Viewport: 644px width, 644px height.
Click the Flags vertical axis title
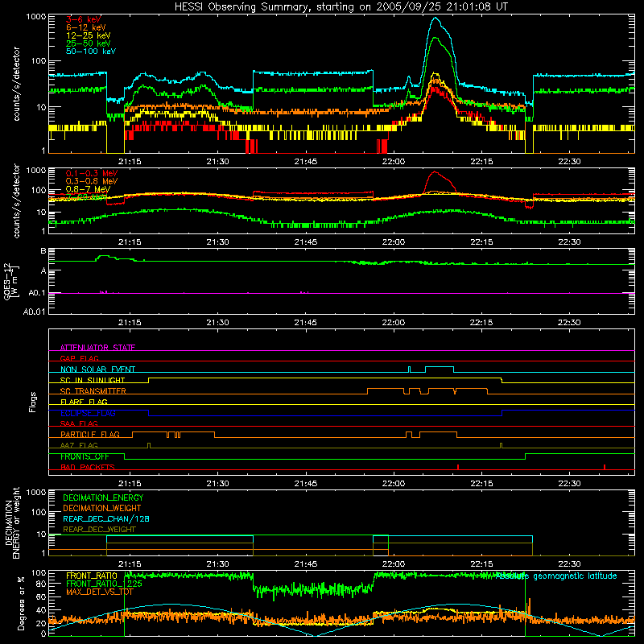(x=32, y=402)
